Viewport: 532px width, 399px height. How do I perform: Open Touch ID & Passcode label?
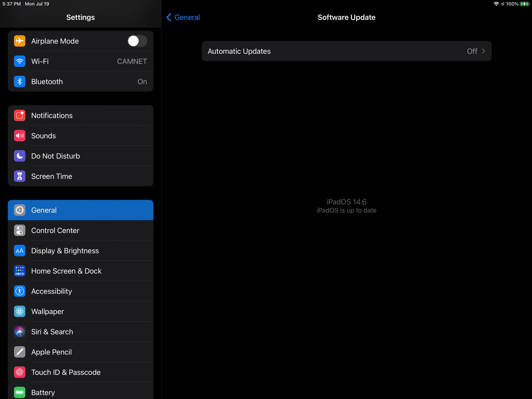tap(66, 372)
